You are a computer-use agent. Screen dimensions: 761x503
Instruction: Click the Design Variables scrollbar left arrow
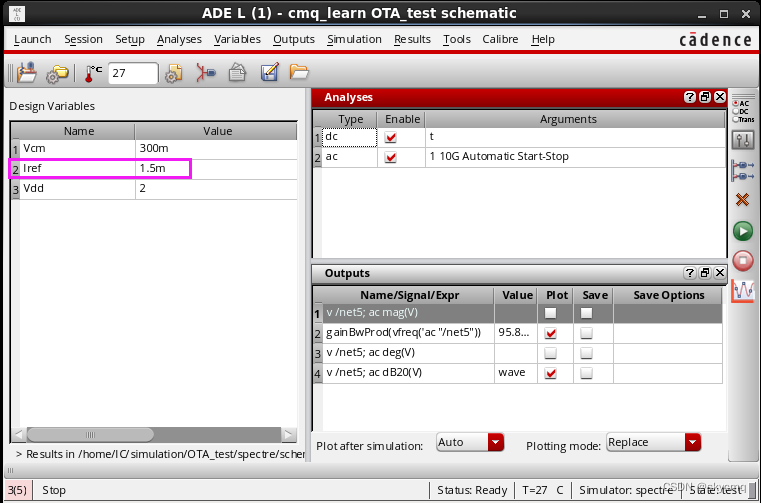pos(19,435)
